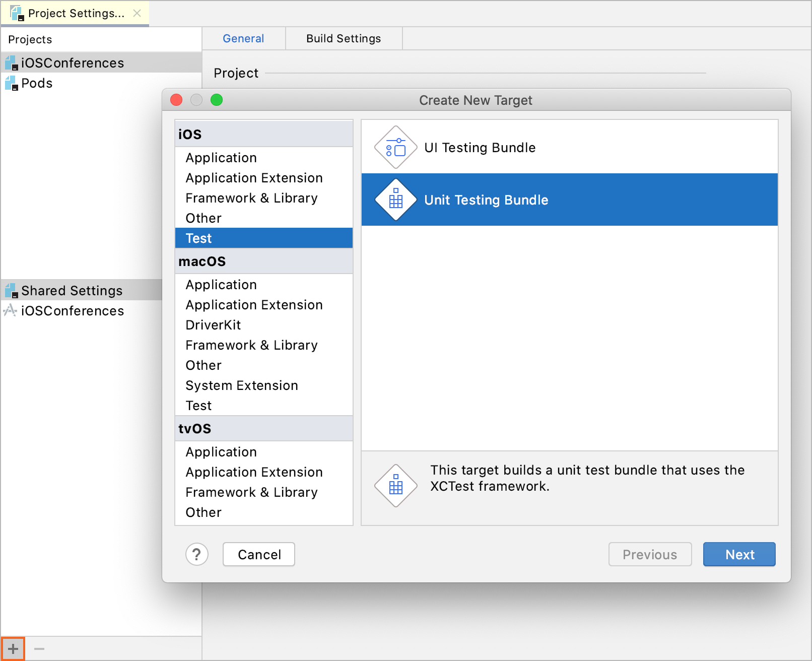This screenshot has height=661, width=812.
Task: Click the Shared Settings icon
Action: pyautogui.click(x=12, y=291)
